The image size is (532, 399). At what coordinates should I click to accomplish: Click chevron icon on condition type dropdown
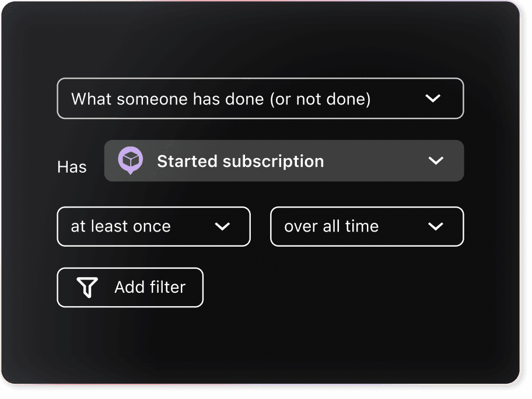pos(433,99)
